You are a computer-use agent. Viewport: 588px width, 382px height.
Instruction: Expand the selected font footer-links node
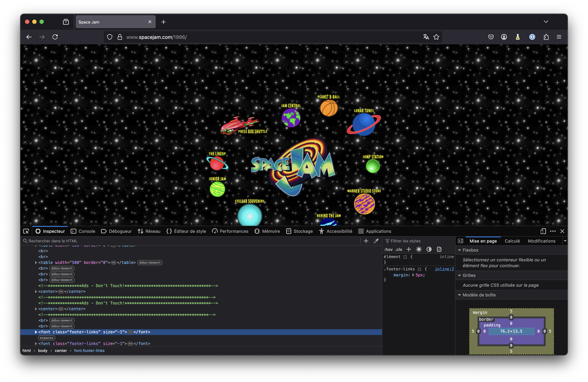pyautogui.click(x=36, y=332)
